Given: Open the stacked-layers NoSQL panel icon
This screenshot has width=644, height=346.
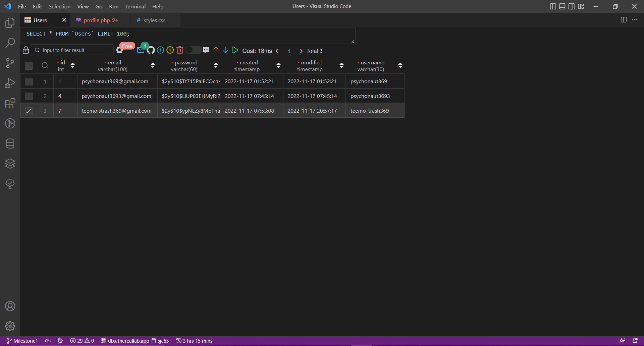Looking at the screenshot, I should (10, 164).
